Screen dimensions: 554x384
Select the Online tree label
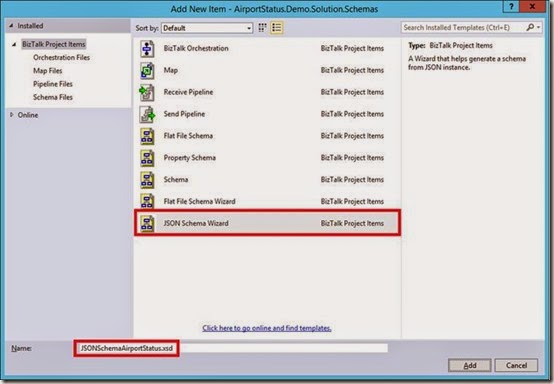click(x=28, y=115)
